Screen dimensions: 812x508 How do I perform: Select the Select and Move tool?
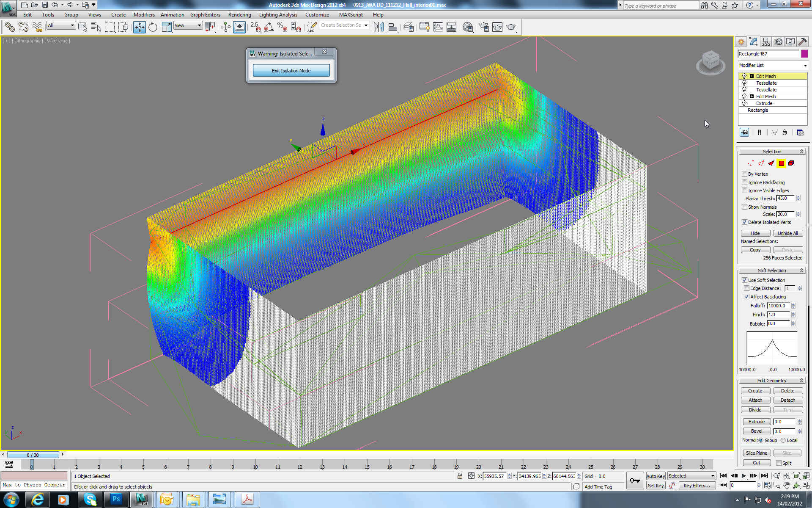(x=139, y=27)
